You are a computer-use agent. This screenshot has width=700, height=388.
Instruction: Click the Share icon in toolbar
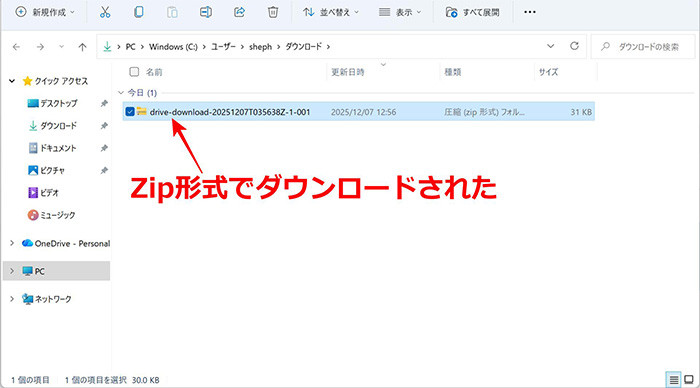click(x=239, y=12)
